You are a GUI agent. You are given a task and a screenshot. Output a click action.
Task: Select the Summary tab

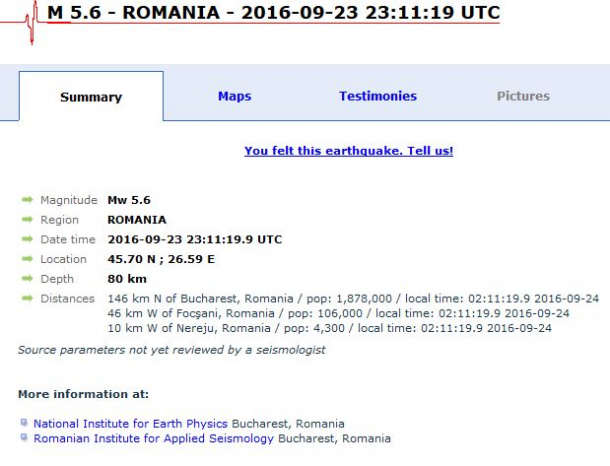(91, 97)
